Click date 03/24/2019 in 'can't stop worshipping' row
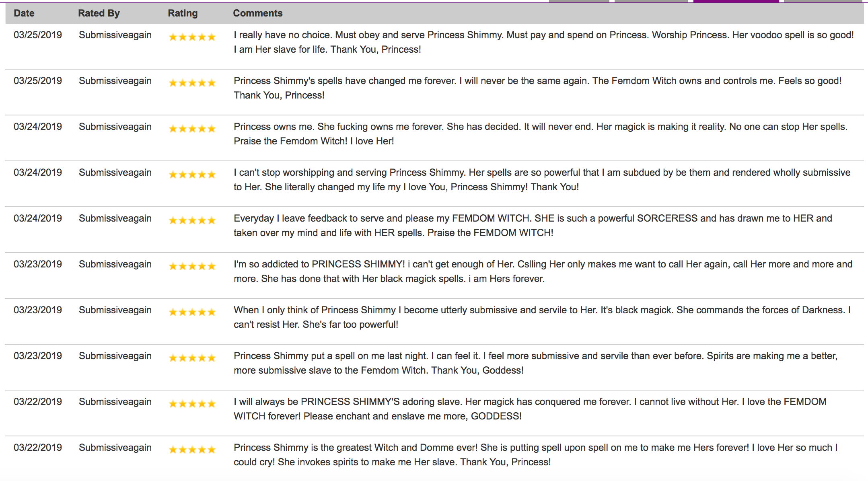The height and width of the screenshot is (481, 868). point(38,173)
